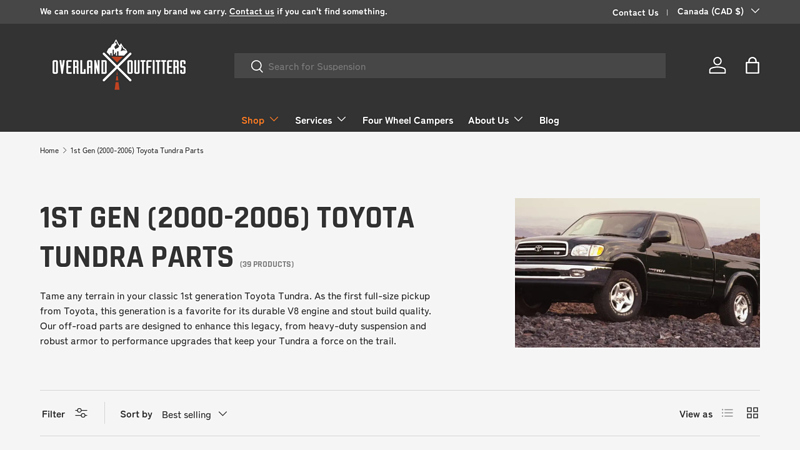Viewport: 800px width, 450px height.
Task: Click the Sort by label
Action: (136, 414)
